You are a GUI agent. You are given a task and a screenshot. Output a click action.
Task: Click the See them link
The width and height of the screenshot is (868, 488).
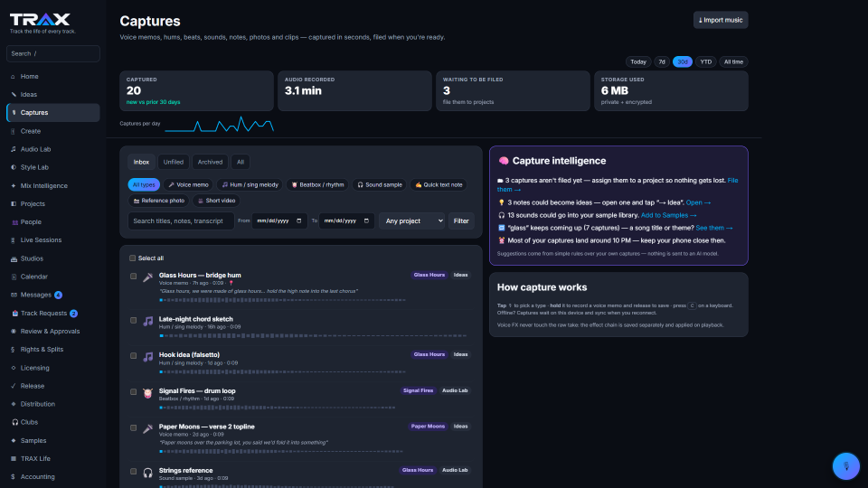coord(714,228)
